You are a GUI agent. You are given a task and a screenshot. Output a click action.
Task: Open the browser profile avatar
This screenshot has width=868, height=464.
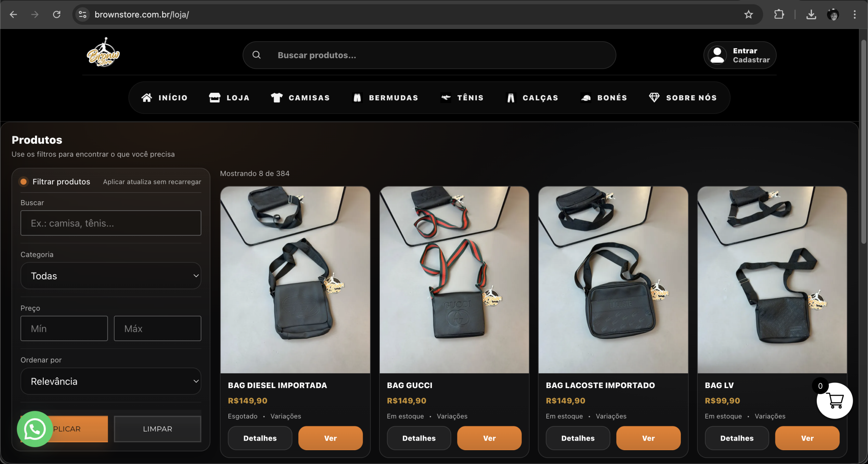(833, 15)
